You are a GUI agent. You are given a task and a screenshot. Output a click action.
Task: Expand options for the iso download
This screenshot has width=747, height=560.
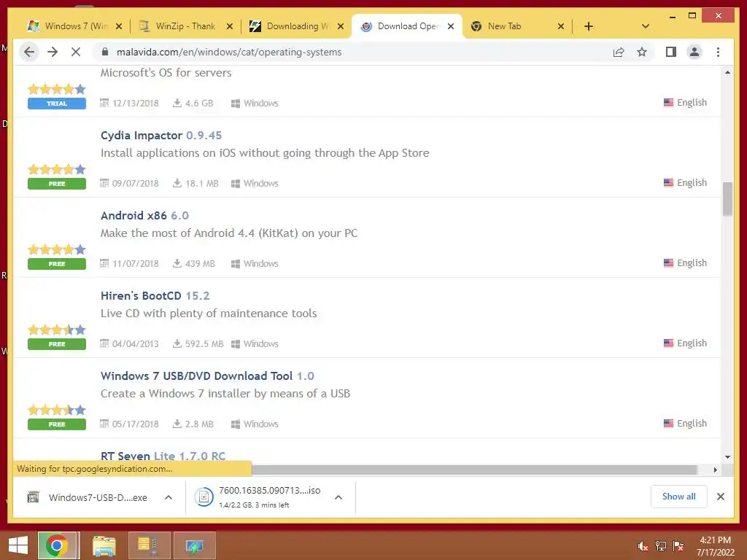(x=338, y=497)
